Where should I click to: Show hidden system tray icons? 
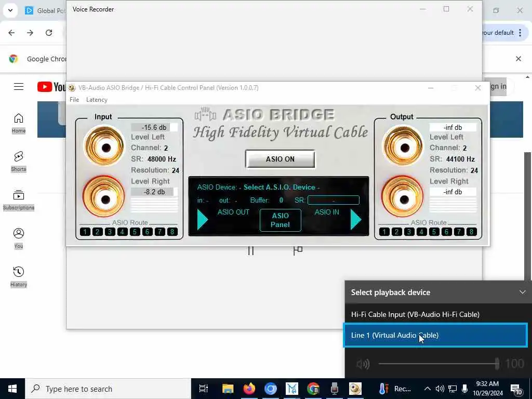(x=428, y=389)
